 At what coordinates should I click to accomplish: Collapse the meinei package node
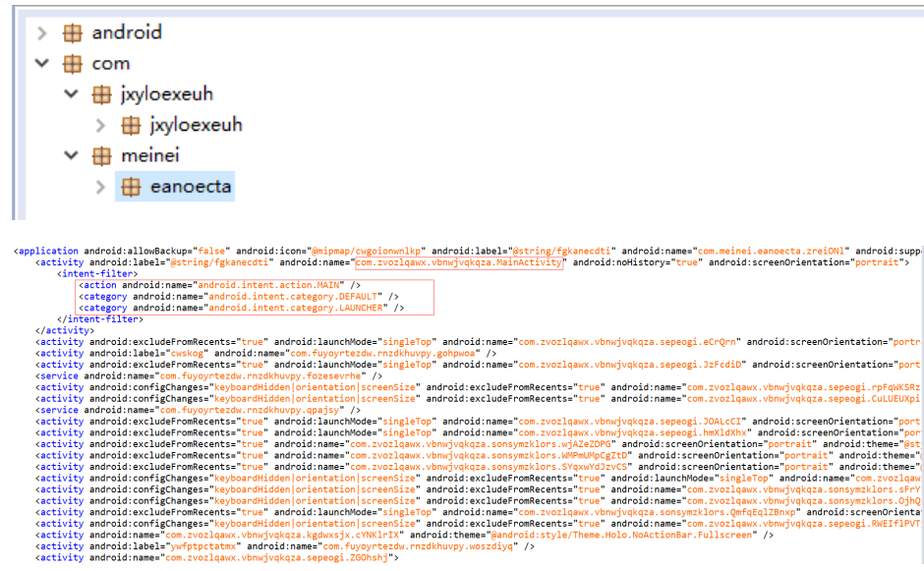[71, 155]
